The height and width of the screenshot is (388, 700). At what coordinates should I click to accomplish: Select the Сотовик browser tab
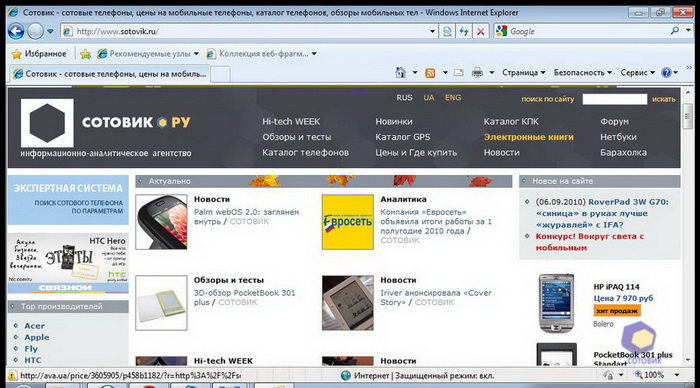[x=109, y=74]
